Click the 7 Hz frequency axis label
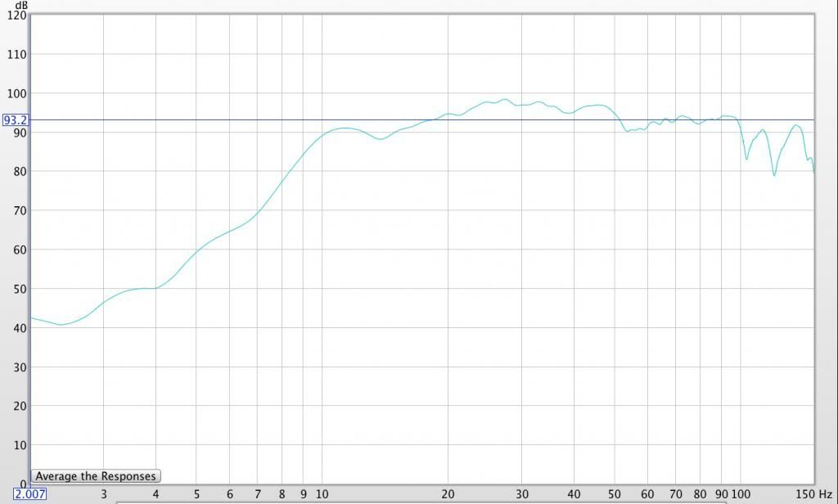The width and height of the screenshot is (838, 504). click(x=258, y=494)
